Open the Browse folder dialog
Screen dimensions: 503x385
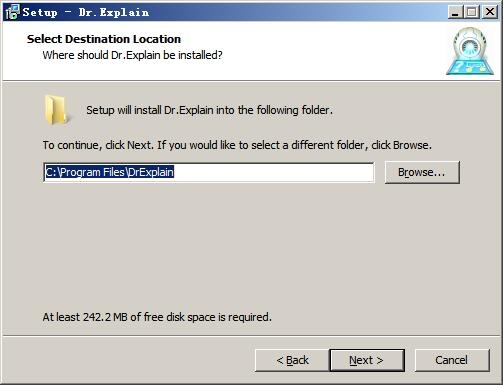(x=422, y=172)
